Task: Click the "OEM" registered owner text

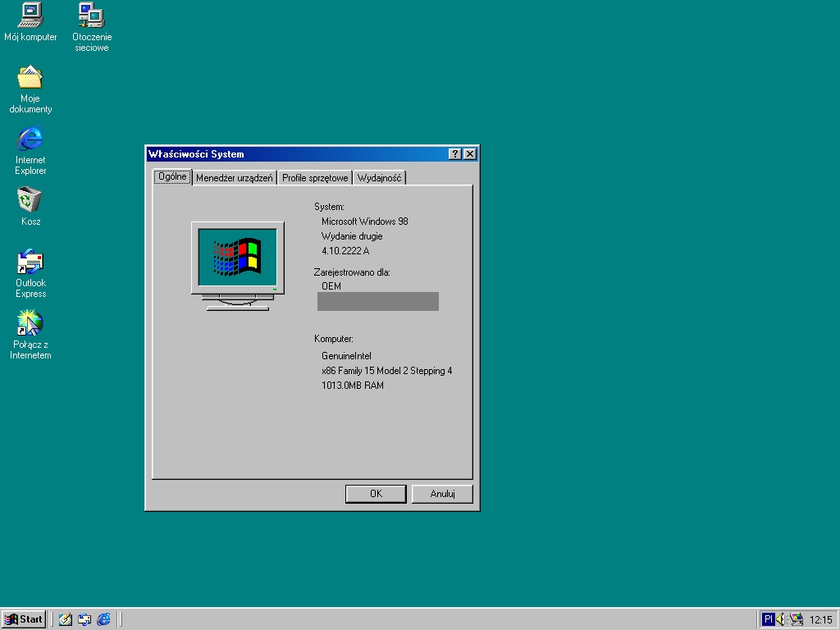Action: (x=331, y=286)
